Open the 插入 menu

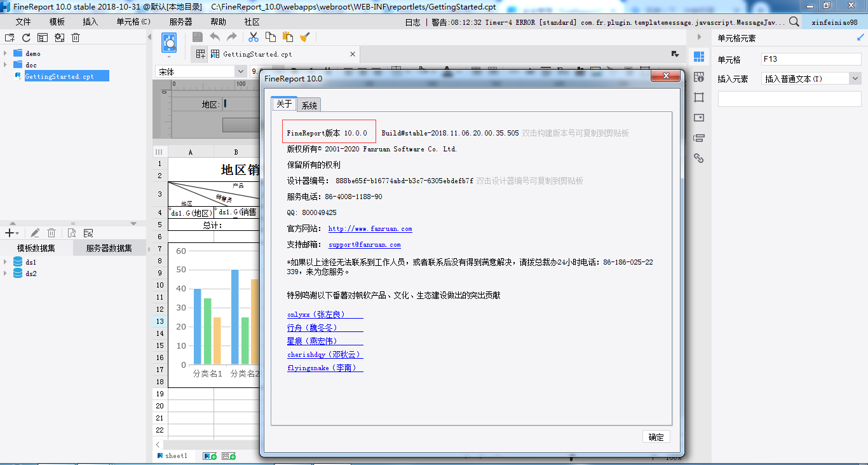tap(90, 22)
